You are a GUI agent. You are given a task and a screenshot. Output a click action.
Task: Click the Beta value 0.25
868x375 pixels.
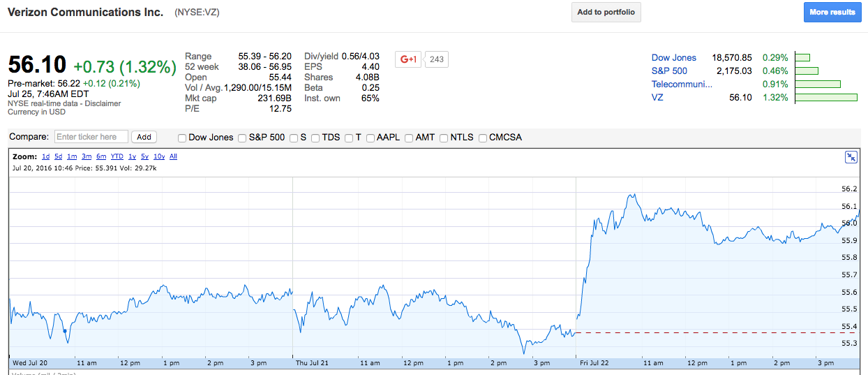pos(371,88)
